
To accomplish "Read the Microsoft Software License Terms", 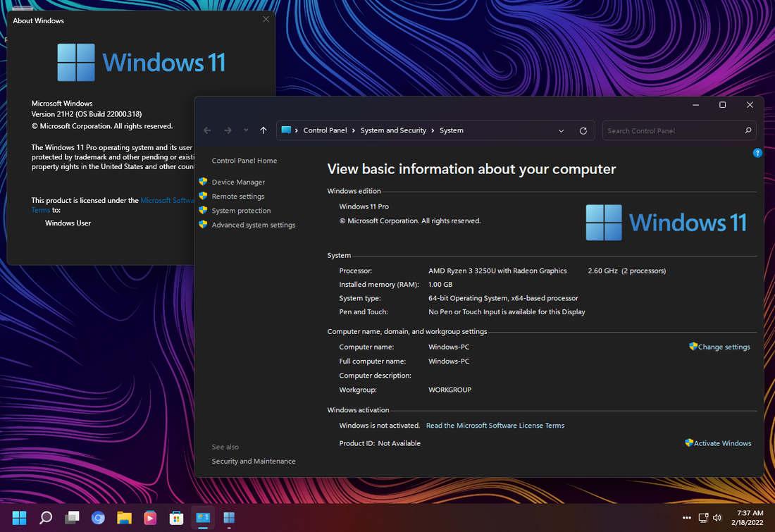I will pyautogui.click(x=495, y=426).
